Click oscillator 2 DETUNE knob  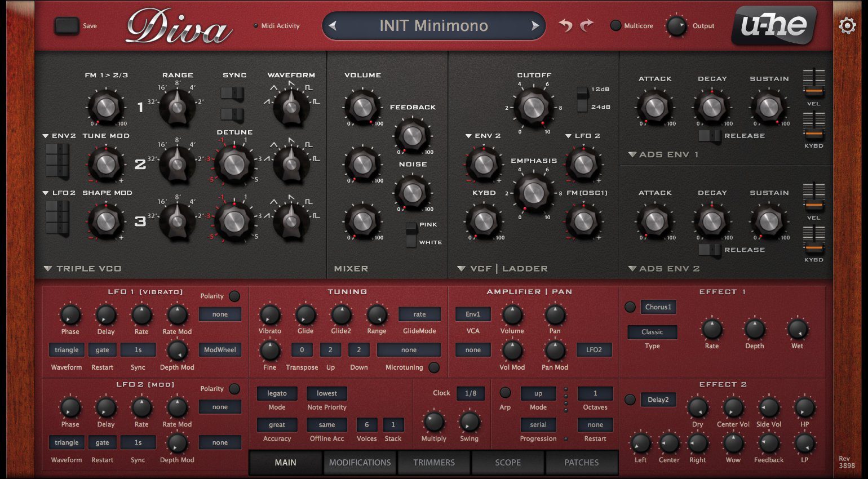pos(234,164)
